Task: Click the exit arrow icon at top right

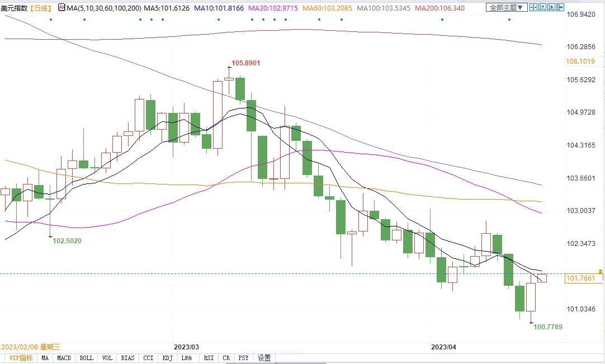Action: click(x=560, y=7)
